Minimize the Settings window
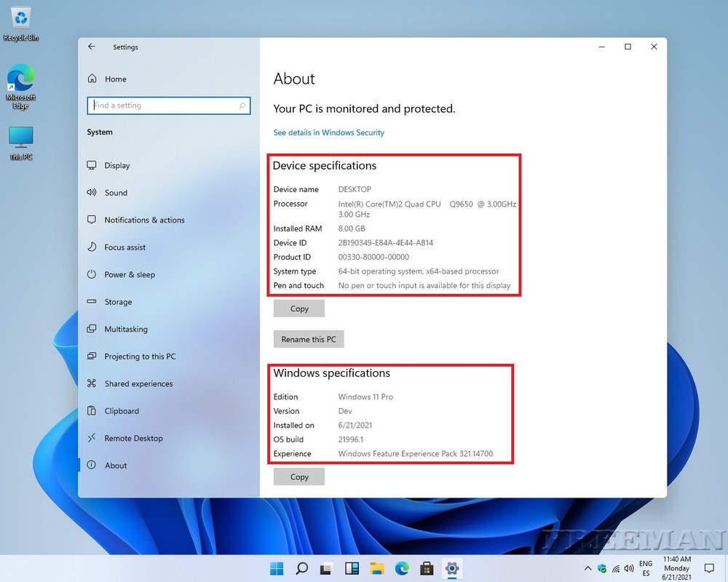This screenshot has height=582, width=728. (x=602, y=47)
